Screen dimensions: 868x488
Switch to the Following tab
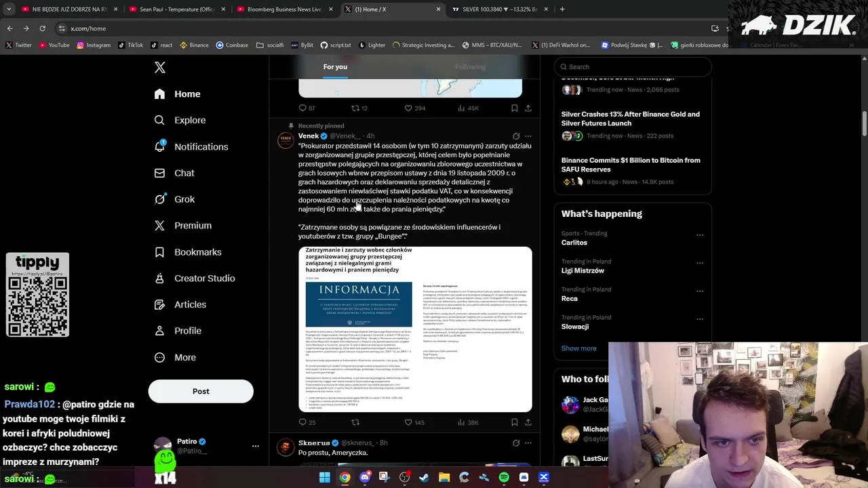coord(471,66)
